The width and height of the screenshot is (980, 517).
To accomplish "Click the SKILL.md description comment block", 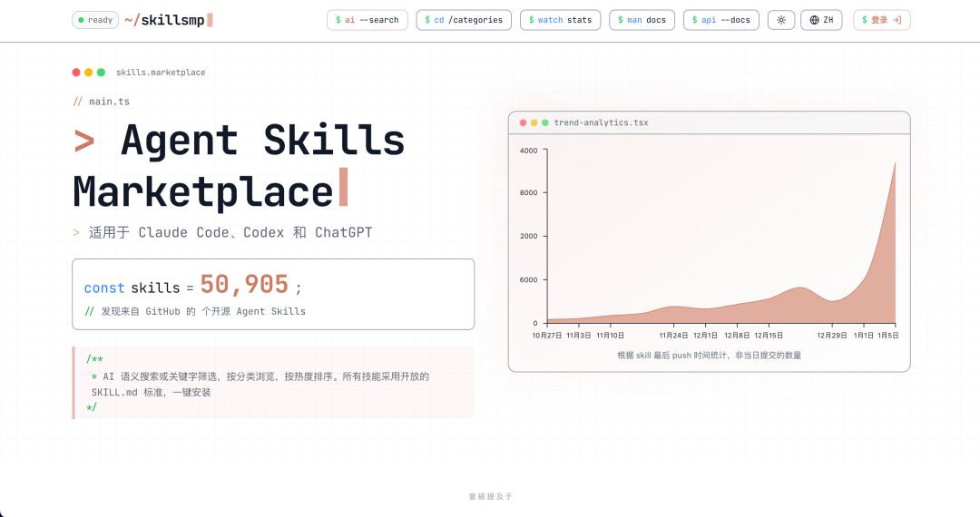I will click(273, 383).
